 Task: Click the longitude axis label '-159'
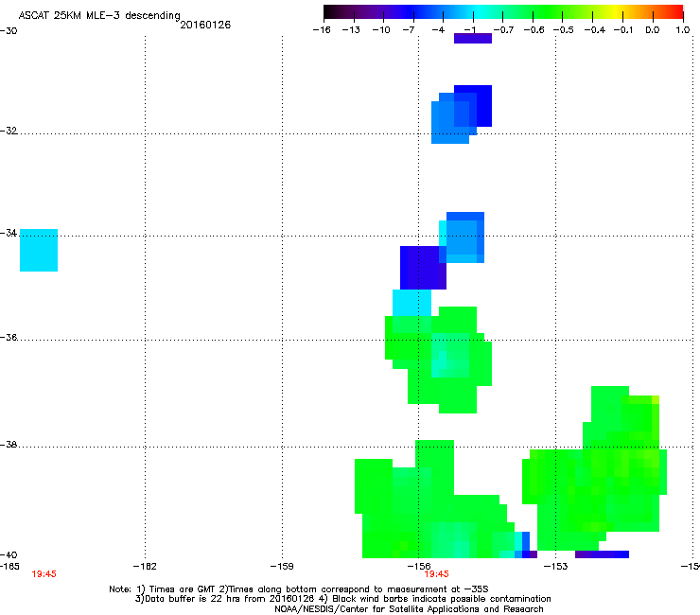pos(282,567)
